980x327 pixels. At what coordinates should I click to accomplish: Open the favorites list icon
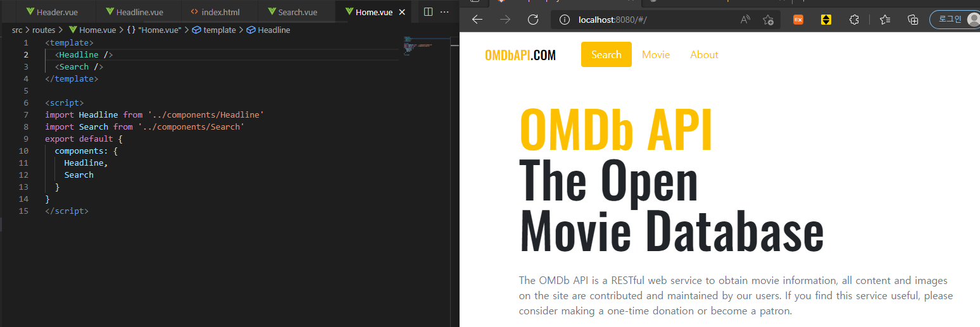tap(885, 20)
